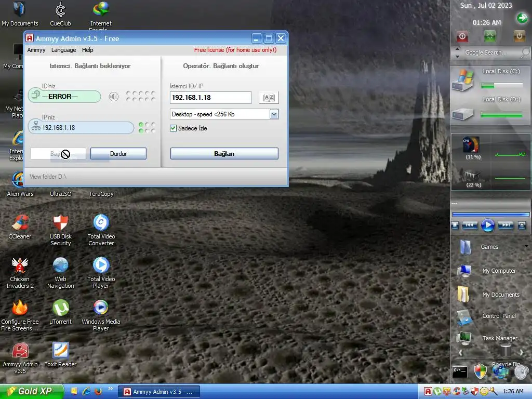
Task: Open the contact book button beside the IP field
Action: click(x=269, y=98)
